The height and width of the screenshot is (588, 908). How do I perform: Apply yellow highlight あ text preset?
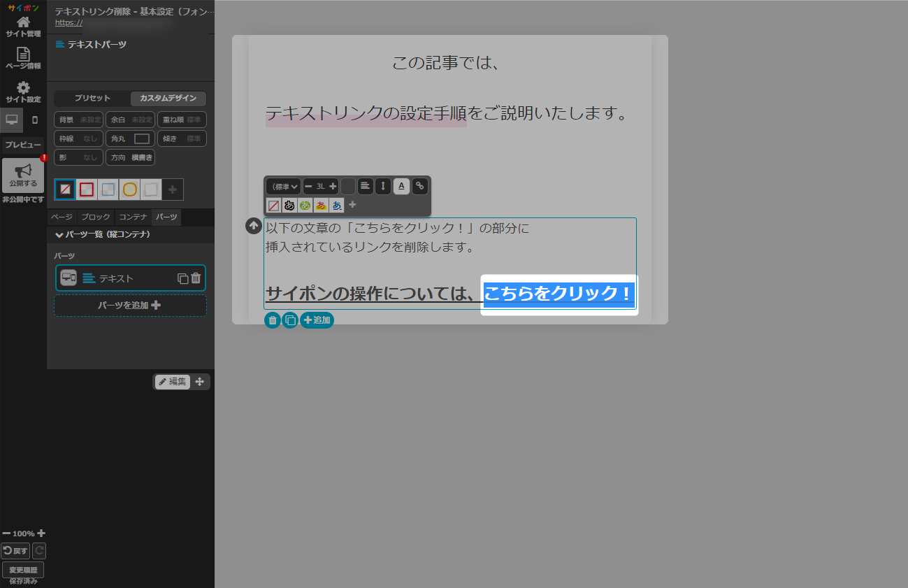click(321, 206)
